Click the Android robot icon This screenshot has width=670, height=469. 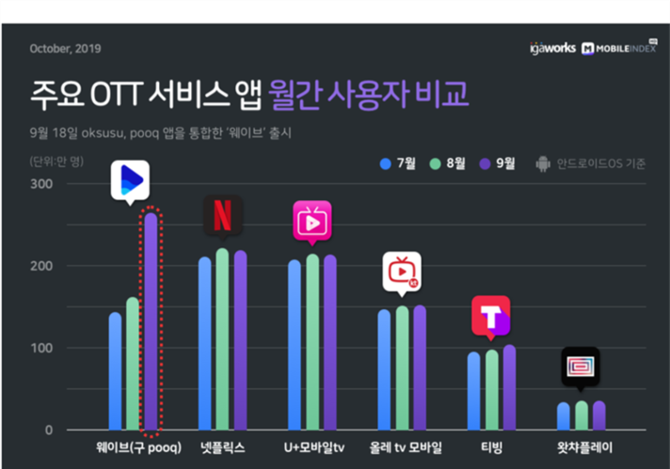[x=543, y=164]
